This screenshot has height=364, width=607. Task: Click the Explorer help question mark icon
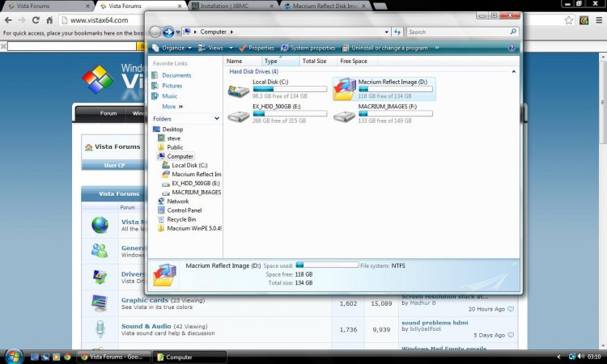tap(511, 48)
